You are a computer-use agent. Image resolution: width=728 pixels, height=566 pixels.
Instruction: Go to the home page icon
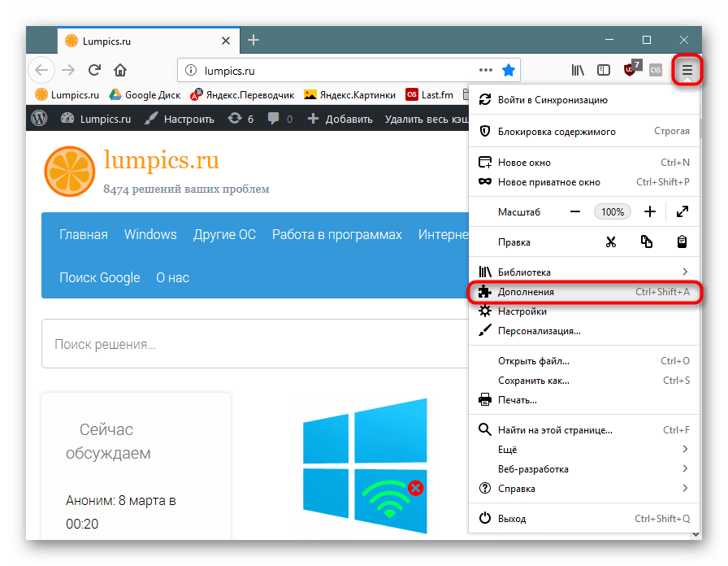[x=120, y=70]
